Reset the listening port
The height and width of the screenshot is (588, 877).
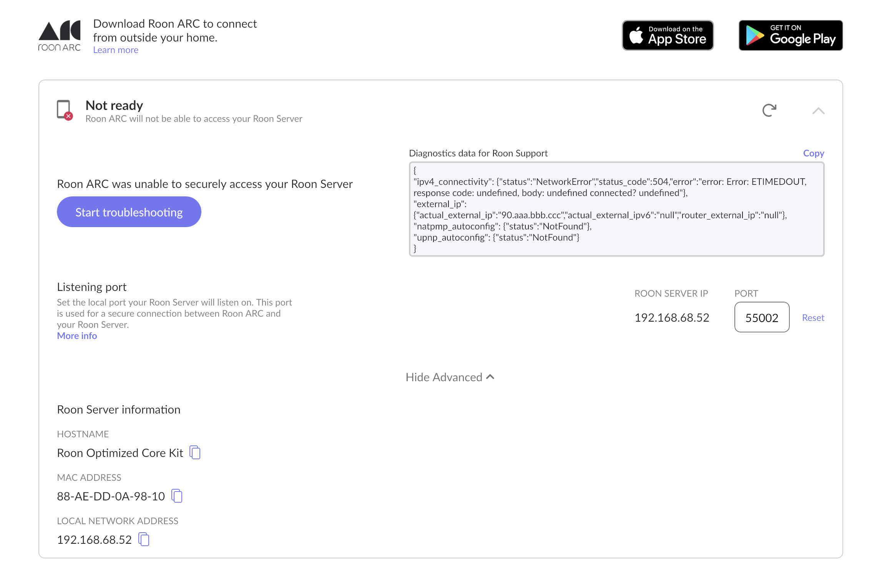813,318
